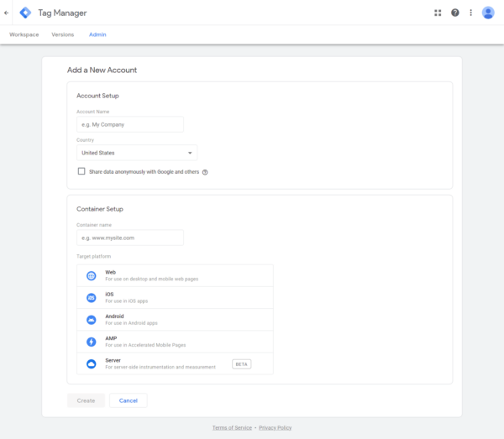Enable Share data anonymously checkbox
The height and width of the screenshot is (439, 504).
pyautogui.click(x=81, y=171)
